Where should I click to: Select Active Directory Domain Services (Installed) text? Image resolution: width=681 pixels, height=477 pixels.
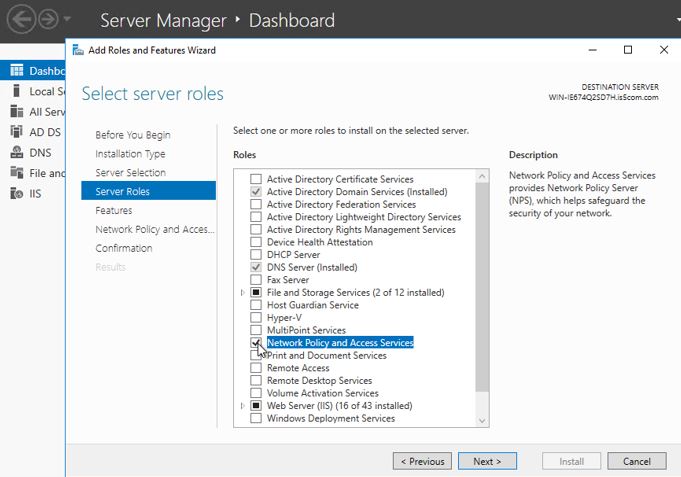(x=357, y=192)
